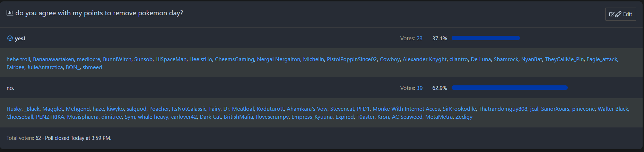
Task: Click the poll chart icon beside the question
Action: click(x=10, y=13)
